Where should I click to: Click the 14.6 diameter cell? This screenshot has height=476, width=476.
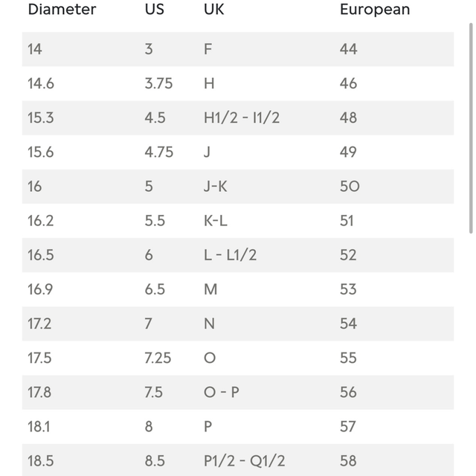[41, 83]
